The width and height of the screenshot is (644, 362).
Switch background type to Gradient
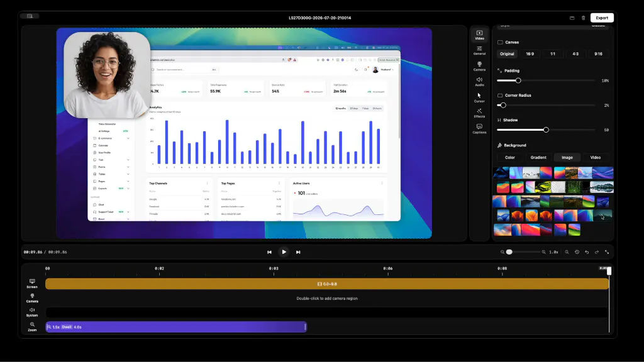tap(538, 158)
